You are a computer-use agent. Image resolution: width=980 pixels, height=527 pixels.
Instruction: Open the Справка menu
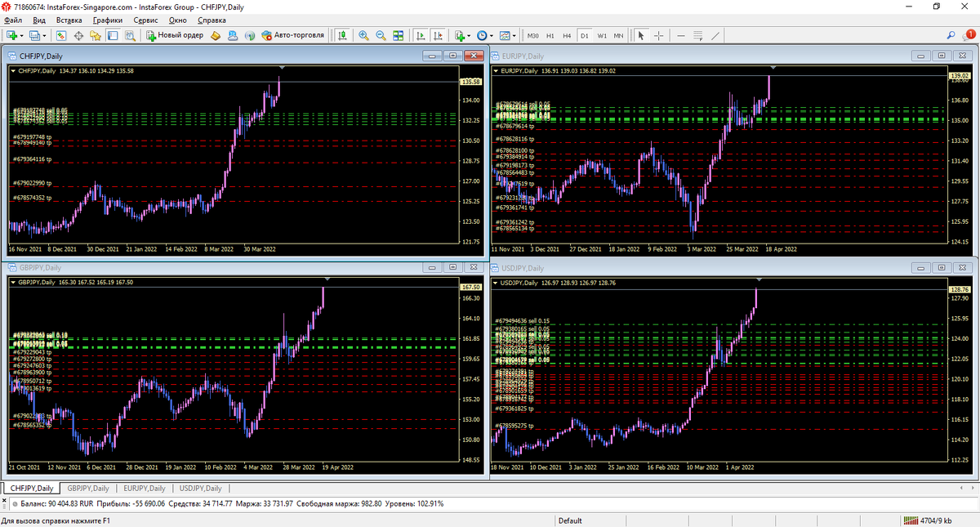pos(212,20)
